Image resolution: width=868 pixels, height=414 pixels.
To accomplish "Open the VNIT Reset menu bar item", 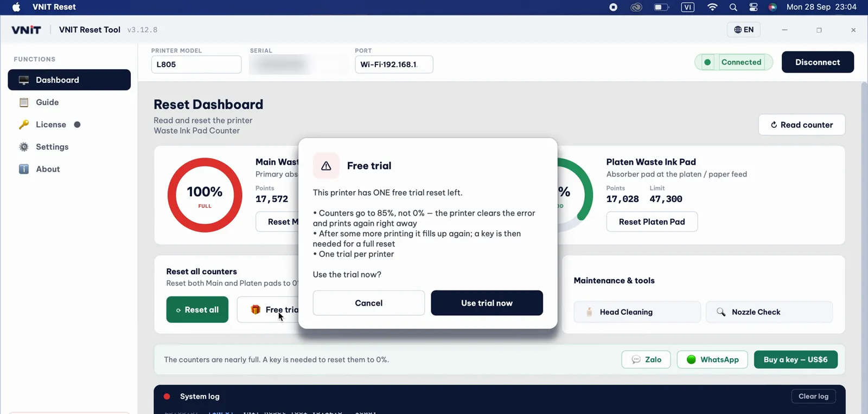I will [54, 7].
